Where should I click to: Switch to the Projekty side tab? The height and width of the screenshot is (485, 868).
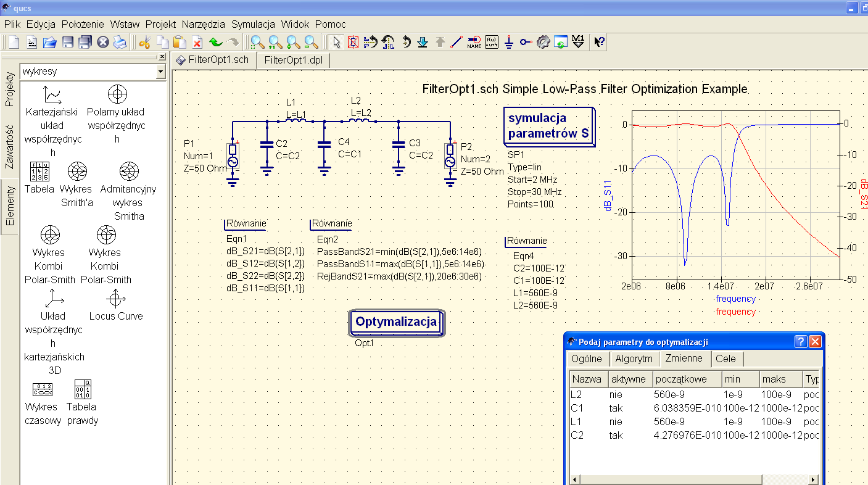pos(10,89)
